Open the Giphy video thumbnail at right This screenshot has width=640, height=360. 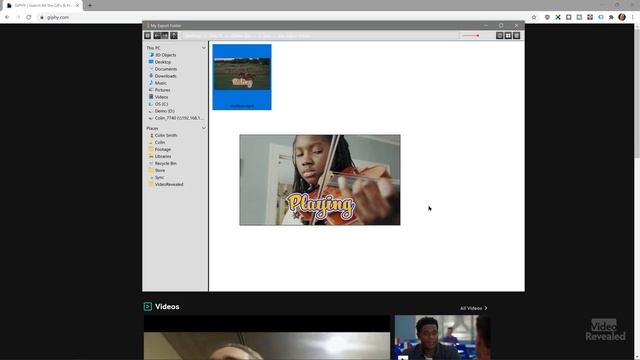pos(443,337)
